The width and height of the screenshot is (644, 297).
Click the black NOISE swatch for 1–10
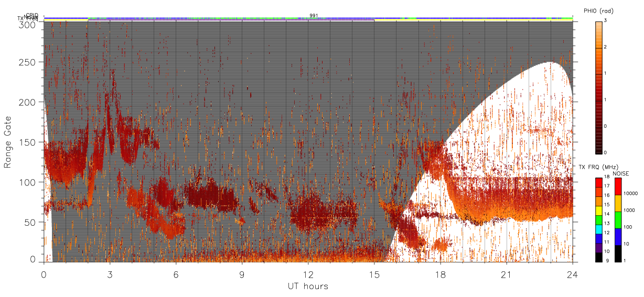click(x=617, y=253)
